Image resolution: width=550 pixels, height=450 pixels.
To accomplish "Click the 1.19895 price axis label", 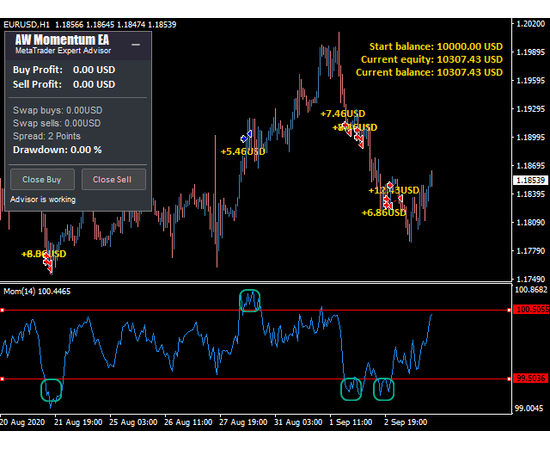I will click(531, 52).
